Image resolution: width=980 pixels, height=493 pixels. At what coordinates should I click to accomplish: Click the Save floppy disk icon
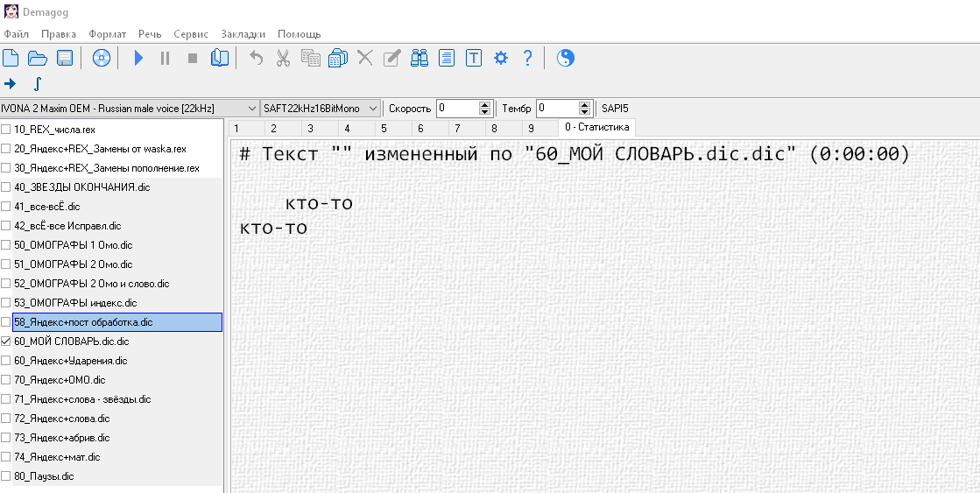click(65, 59)
